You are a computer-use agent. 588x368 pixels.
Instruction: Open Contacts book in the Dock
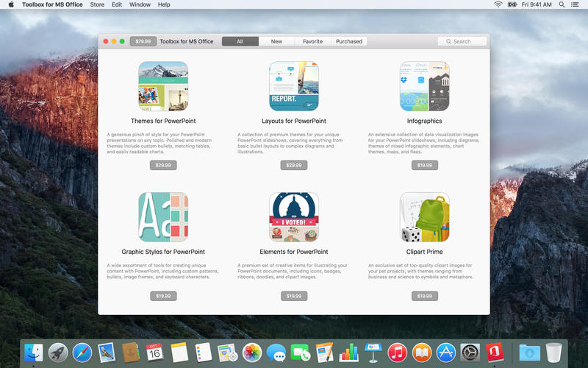point(131,353)
